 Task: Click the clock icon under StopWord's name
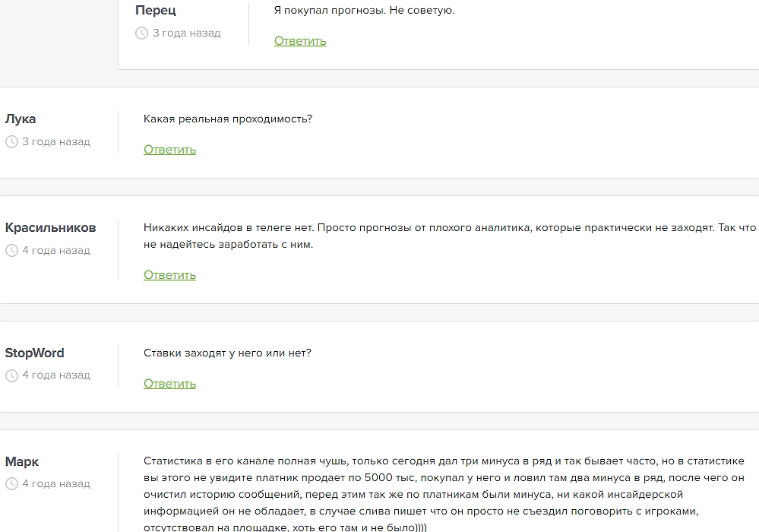coord(11,375)
